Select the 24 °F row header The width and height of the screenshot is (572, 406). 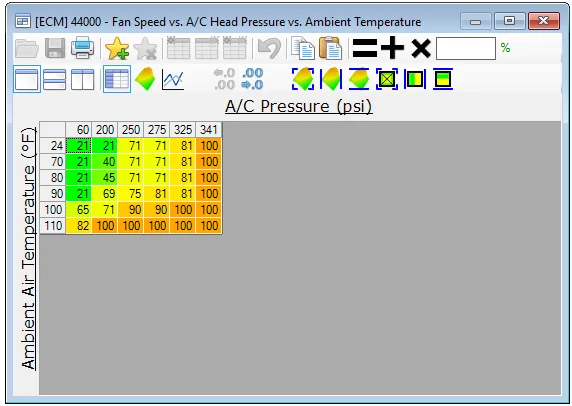point(53,146)
